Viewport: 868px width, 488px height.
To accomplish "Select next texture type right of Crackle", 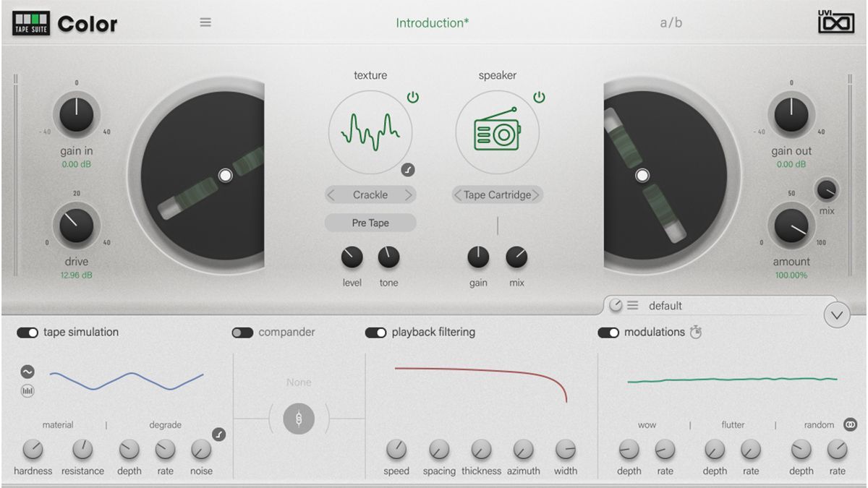I will (x=409, y=195).
